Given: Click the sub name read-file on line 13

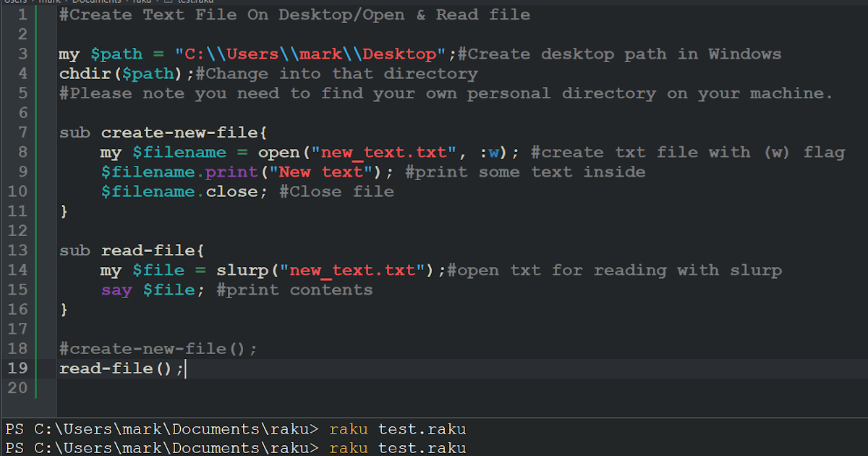Looking at the screenshot, I should point(148,250).
